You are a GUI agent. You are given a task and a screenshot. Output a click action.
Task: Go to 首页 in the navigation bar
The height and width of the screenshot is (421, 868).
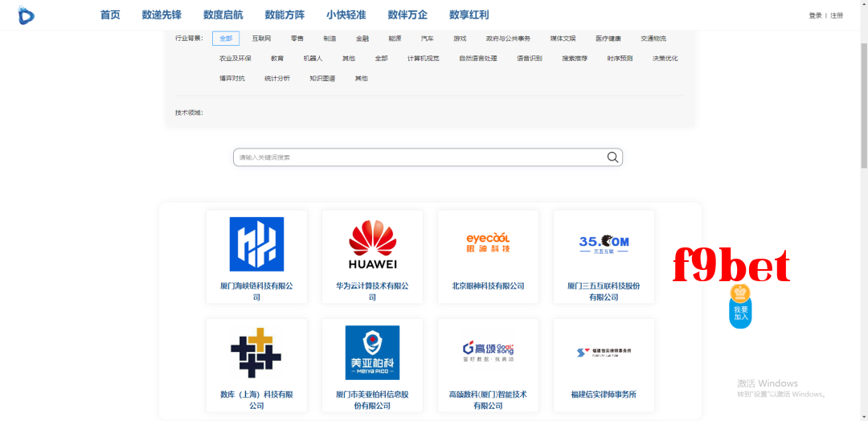[x=110, y=15]
